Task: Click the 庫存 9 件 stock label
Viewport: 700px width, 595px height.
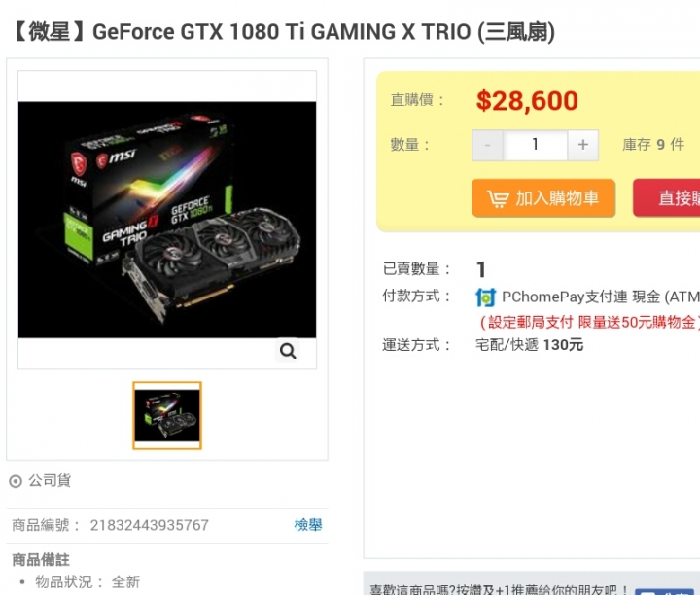Action: click(653, 145)
